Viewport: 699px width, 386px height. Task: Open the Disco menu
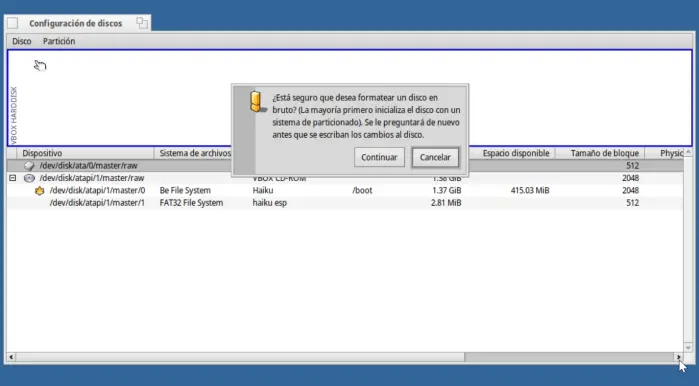tap(21, 41)
